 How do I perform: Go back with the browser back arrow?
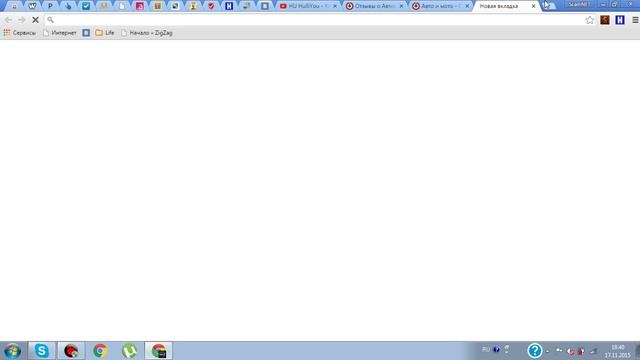8,20
